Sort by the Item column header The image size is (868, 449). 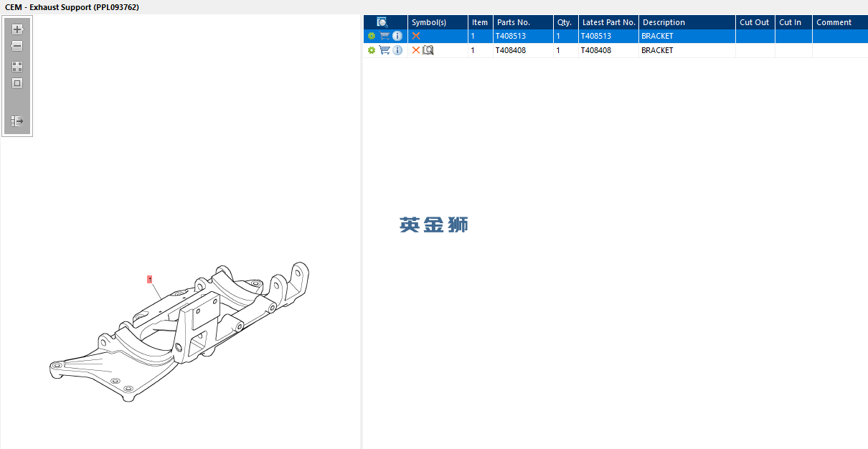pos(480,22)
